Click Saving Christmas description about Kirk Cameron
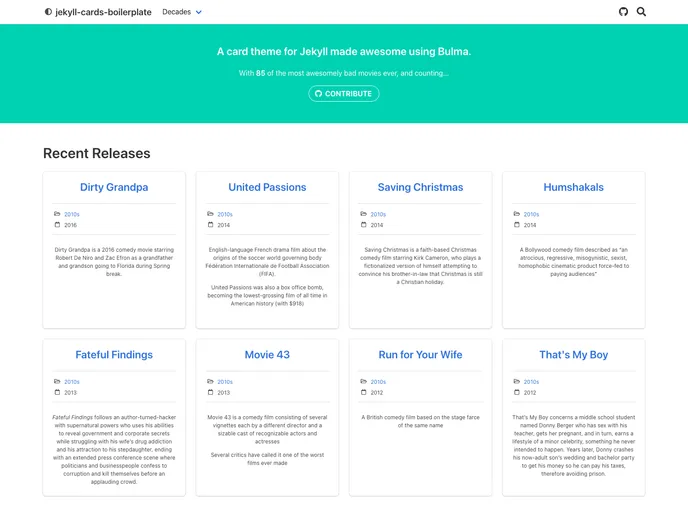The image size is (688, 512). [x=420, y=266]
